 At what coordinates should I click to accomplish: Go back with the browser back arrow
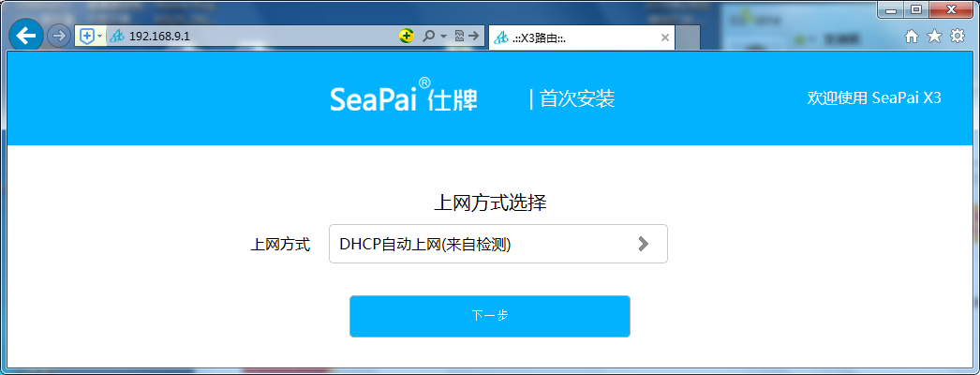25,37
